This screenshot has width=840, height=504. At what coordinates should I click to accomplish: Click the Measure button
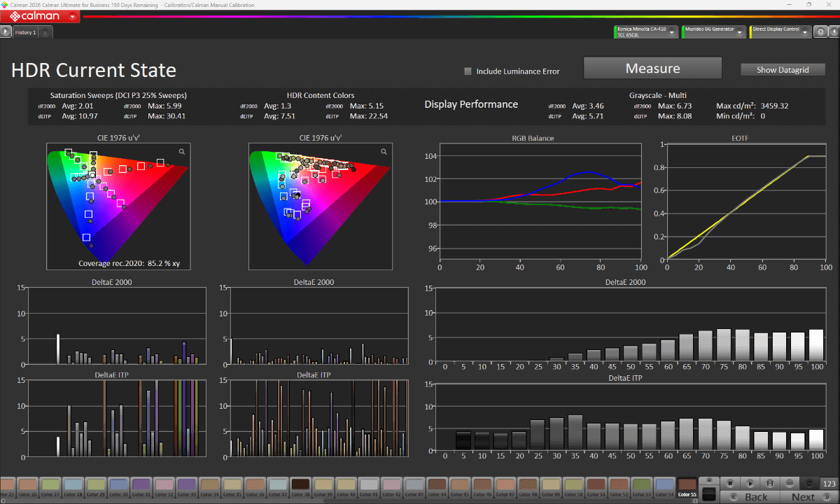[652, 69]
